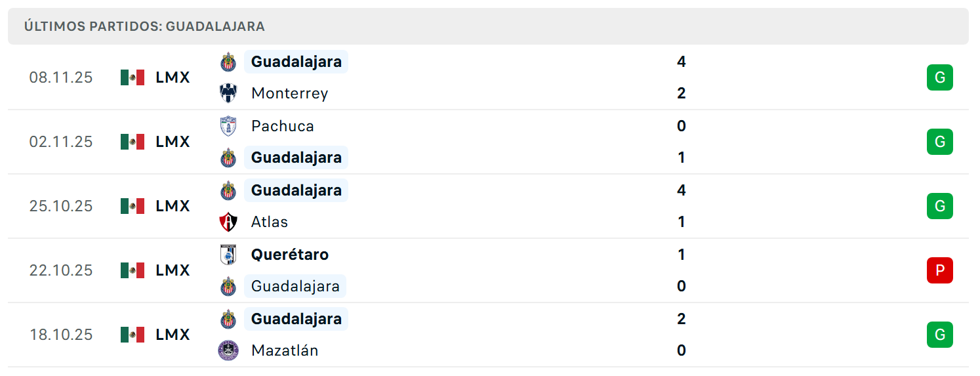Click the green G badge for 18.10.25 match
The width and height of the screenshot is (980, 376).
[x=940, y=335]
